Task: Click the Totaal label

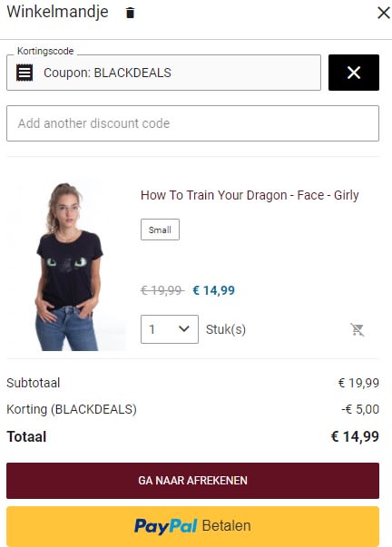Action: [26, 436]
